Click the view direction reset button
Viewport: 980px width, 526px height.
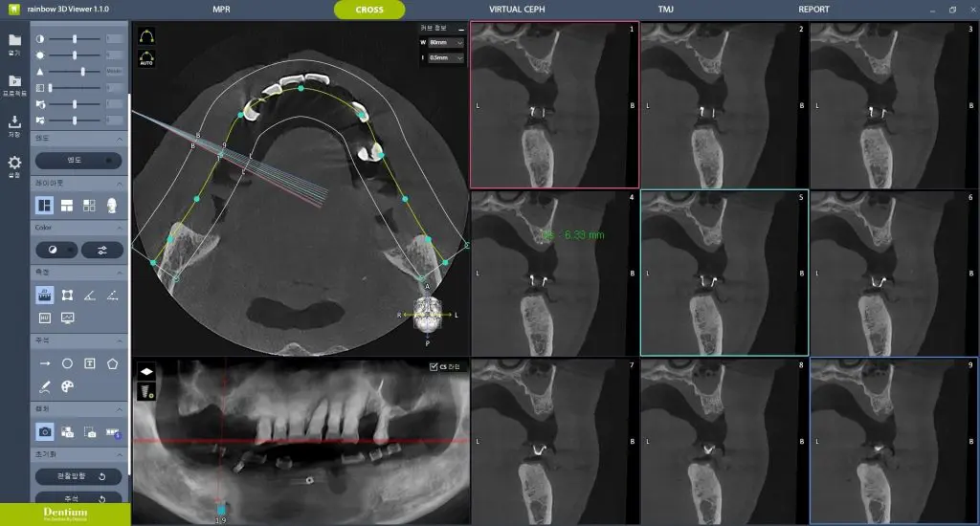(78, 476)
